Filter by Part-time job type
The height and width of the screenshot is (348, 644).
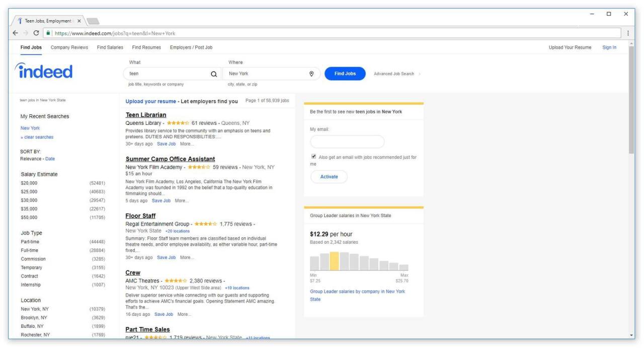pos(30,242)
